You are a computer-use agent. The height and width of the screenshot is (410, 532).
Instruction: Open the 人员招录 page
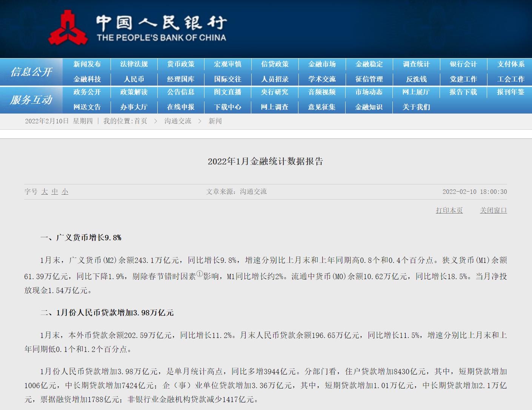point(275,79)
